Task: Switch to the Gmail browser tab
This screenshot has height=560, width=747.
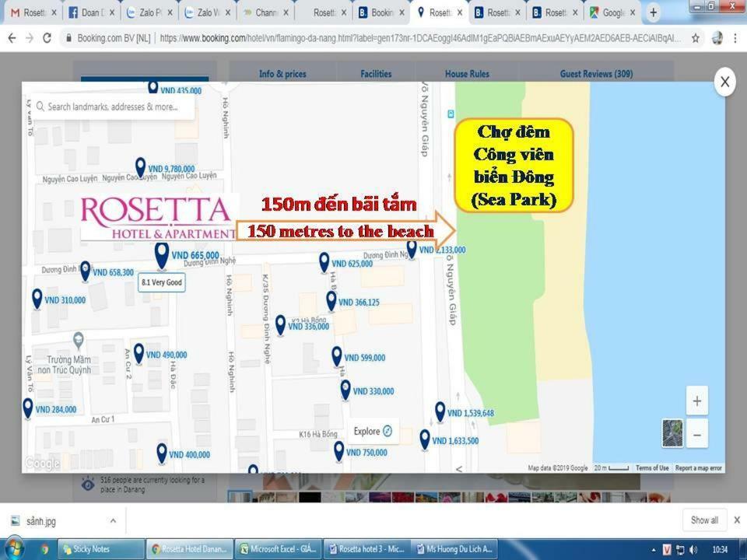Action: [33, 13]
